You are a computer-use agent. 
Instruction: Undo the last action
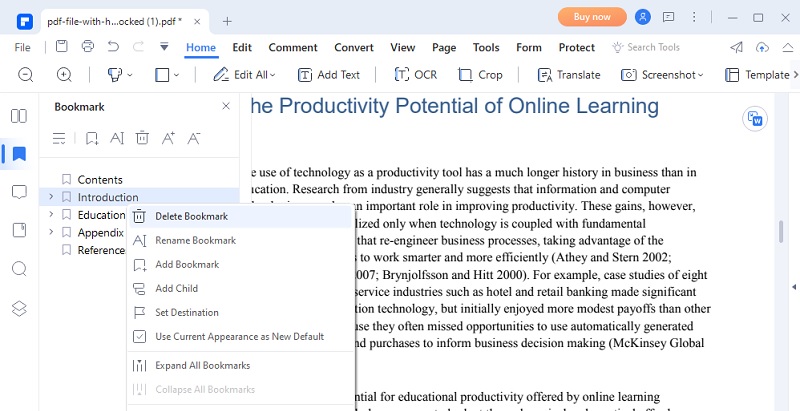click(113, 47)
